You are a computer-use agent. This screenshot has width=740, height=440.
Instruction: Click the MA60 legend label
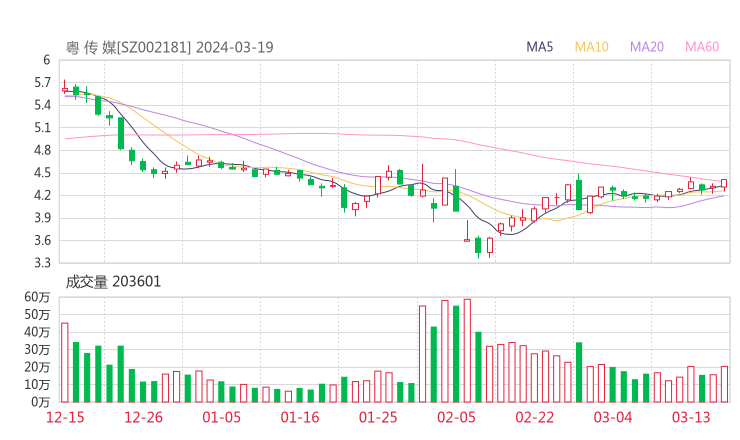point(702,47)
